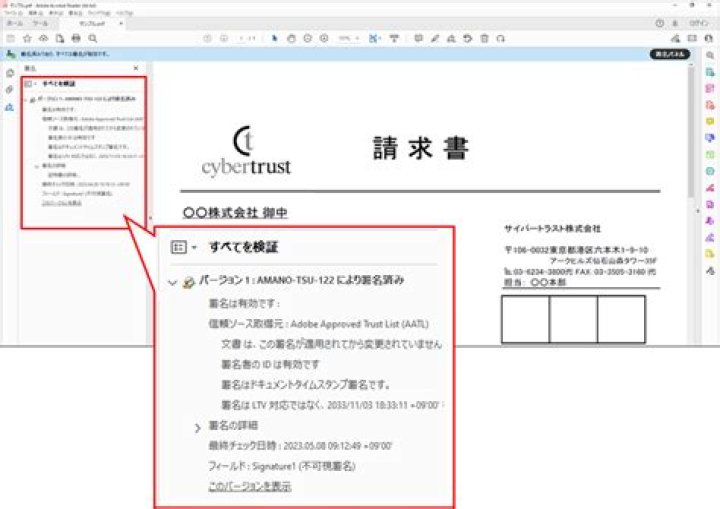Click the star bookmark toolbar icon
This screenshot has height=509, width=720.
click(27, 39)
